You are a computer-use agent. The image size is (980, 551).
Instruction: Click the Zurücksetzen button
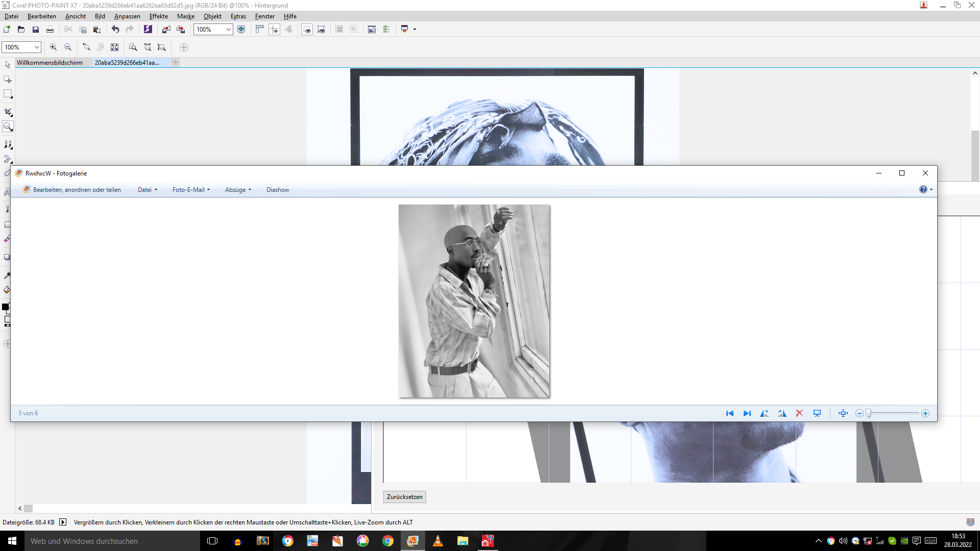405,497
